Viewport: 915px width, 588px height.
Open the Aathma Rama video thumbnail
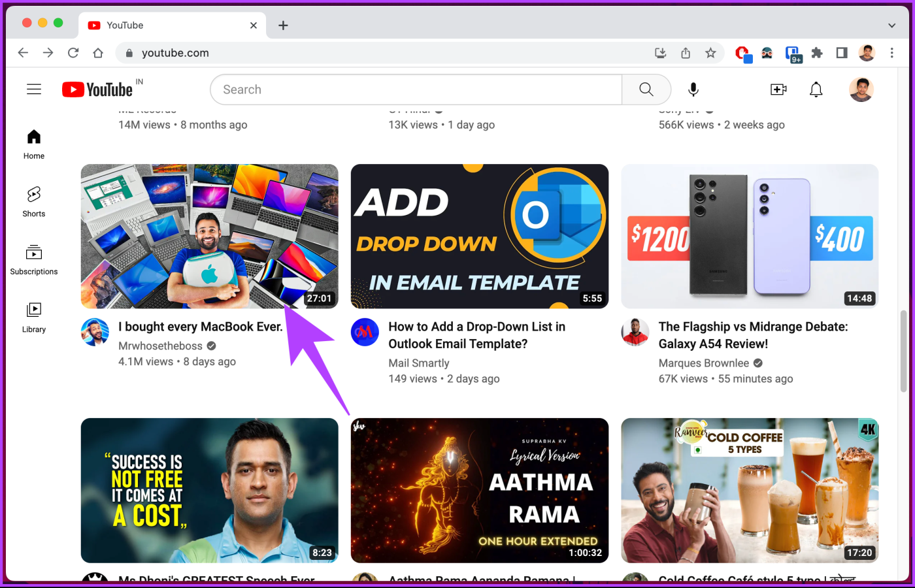pyautogui.click(x=480, y=490)
